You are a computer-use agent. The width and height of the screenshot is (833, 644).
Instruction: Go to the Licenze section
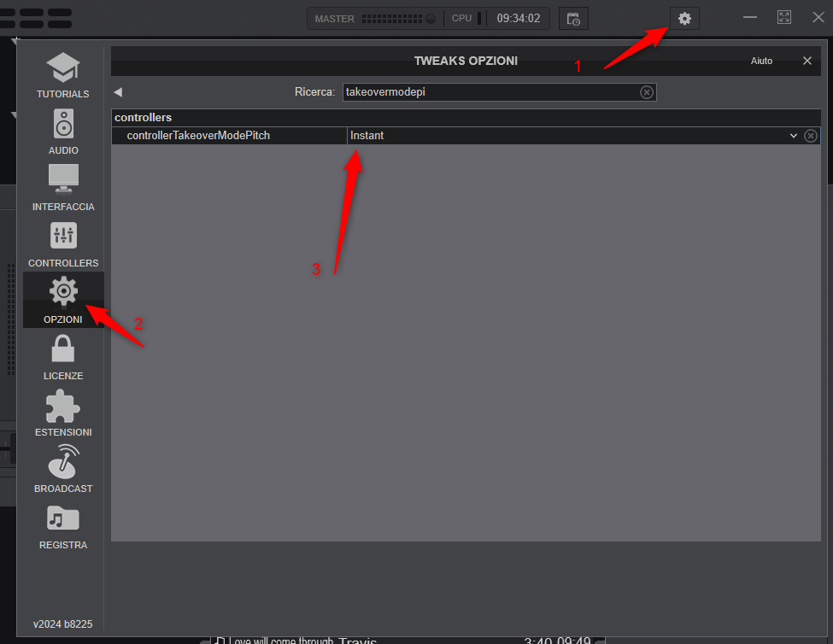62,357
